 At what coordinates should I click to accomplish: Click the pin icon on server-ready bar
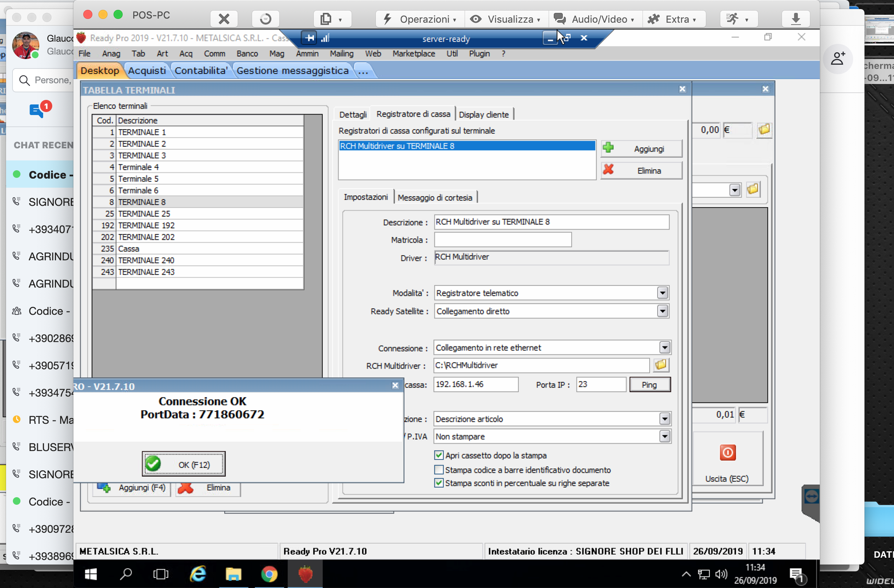pyautogui.click(x=310, y=38)
